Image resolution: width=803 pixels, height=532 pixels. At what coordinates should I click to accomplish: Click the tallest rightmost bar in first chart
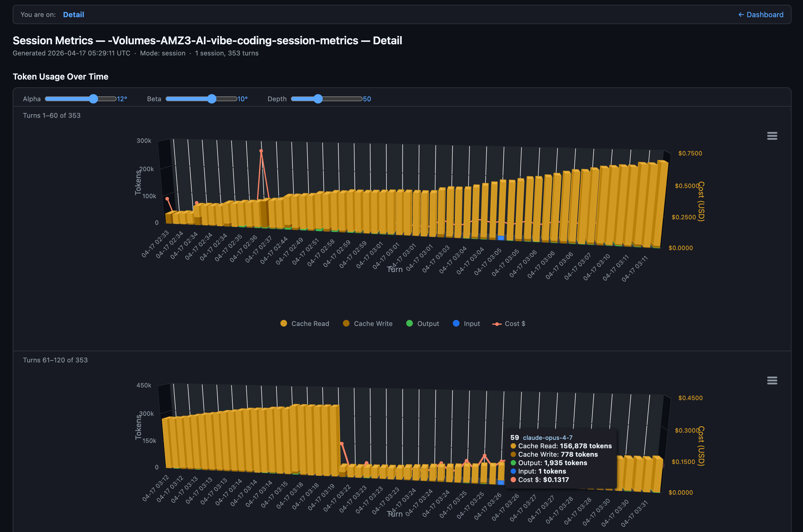[x=661, y=204]
